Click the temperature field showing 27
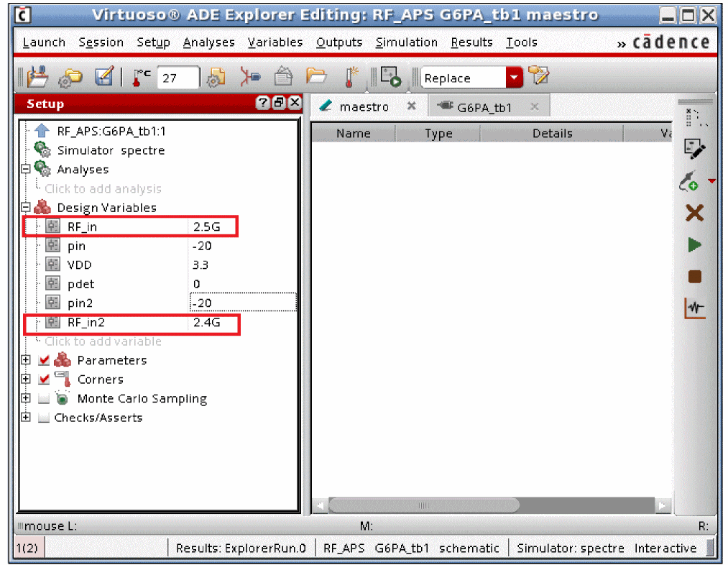 coord(178,78)
